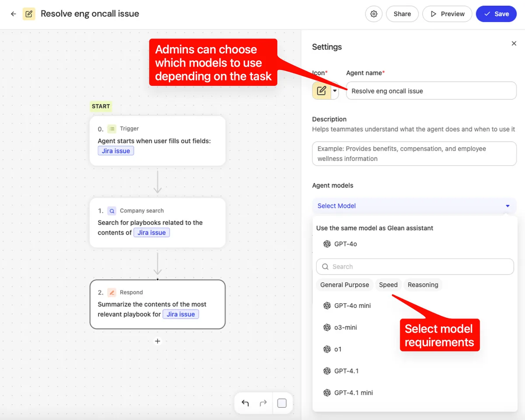This screenshot has width=525, height=420.
Task: Open the settings gear icon
Action: (x=374, y=14)
